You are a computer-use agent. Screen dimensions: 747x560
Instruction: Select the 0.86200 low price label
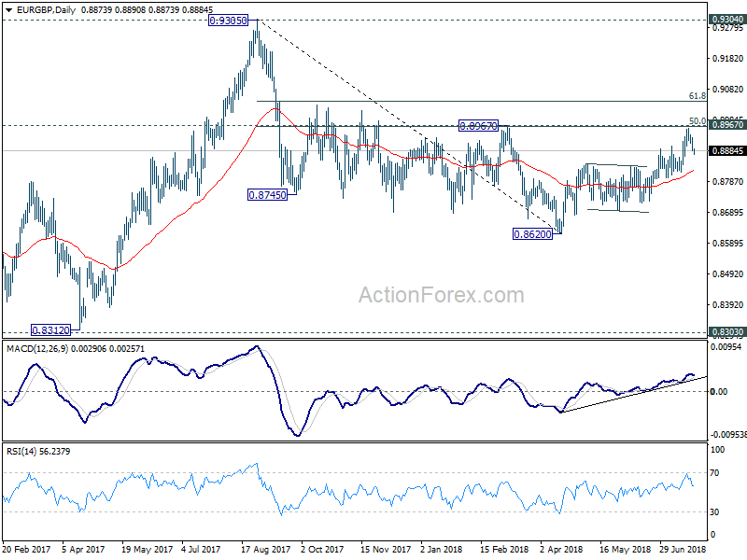tap(532, 234)
